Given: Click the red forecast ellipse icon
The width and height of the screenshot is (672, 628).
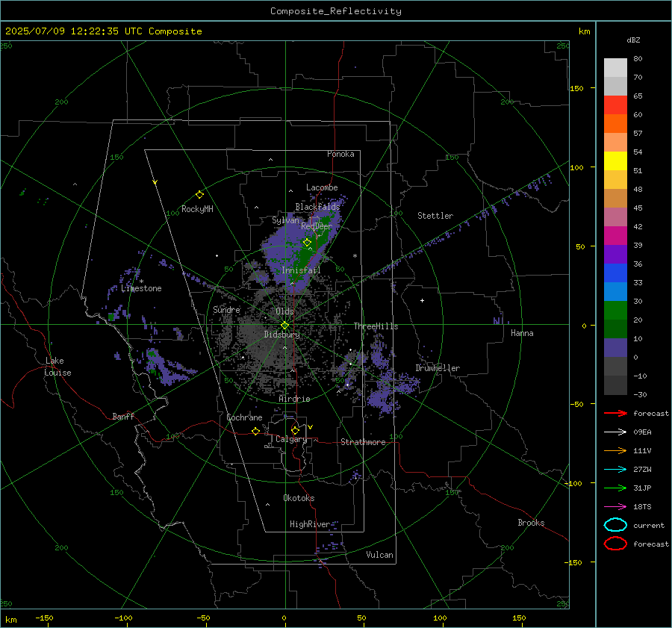Looking at the screenshot, I should click(615, 544).
